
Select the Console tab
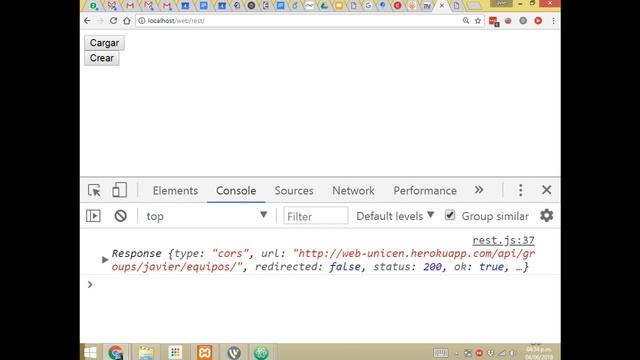(236, 191)
